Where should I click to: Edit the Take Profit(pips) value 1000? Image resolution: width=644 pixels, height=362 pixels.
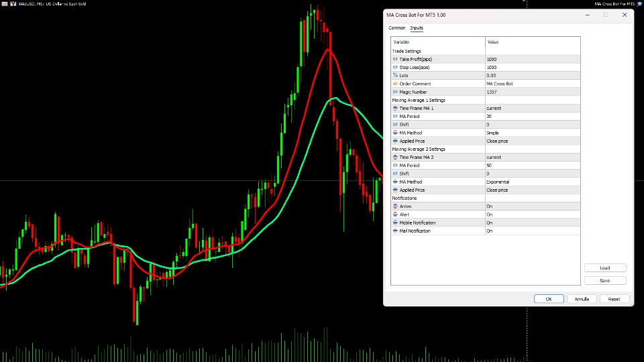coord(533,59)
